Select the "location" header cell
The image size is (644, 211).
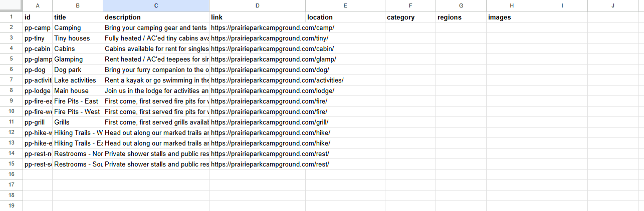point(345,17)
